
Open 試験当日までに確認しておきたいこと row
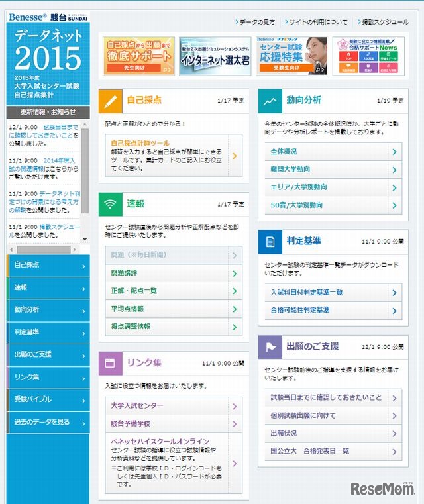(x=333, y=398)
